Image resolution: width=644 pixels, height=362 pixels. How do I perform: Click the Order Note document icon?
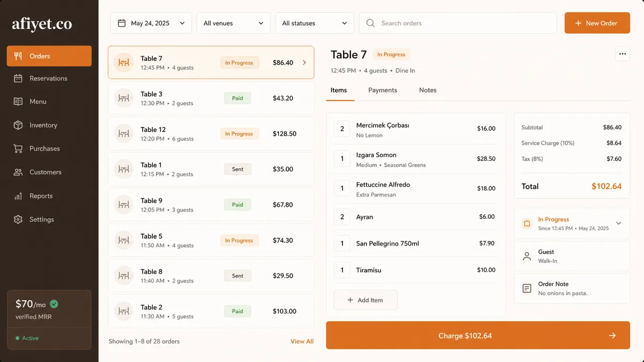coord(527,289)
